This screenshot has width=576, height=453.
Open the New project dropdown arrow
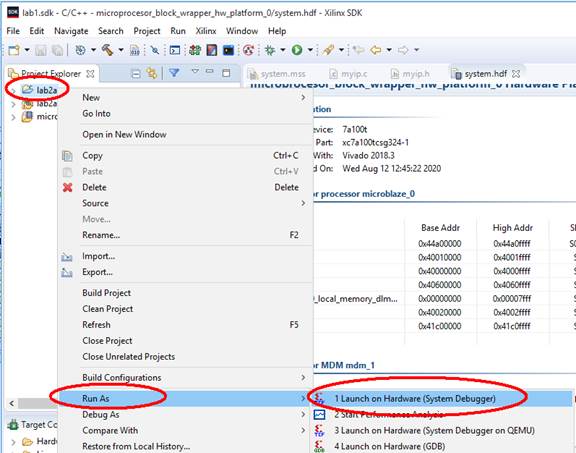(27, 50)
